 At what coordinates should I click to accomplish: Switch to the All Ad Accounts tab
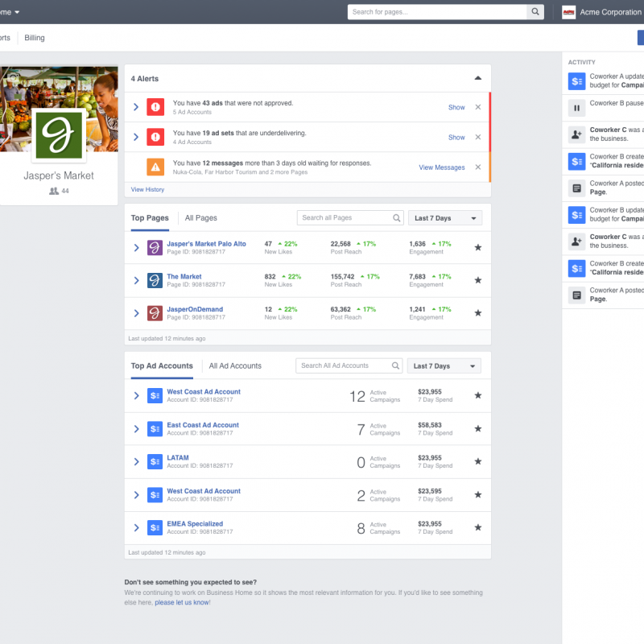235,366
